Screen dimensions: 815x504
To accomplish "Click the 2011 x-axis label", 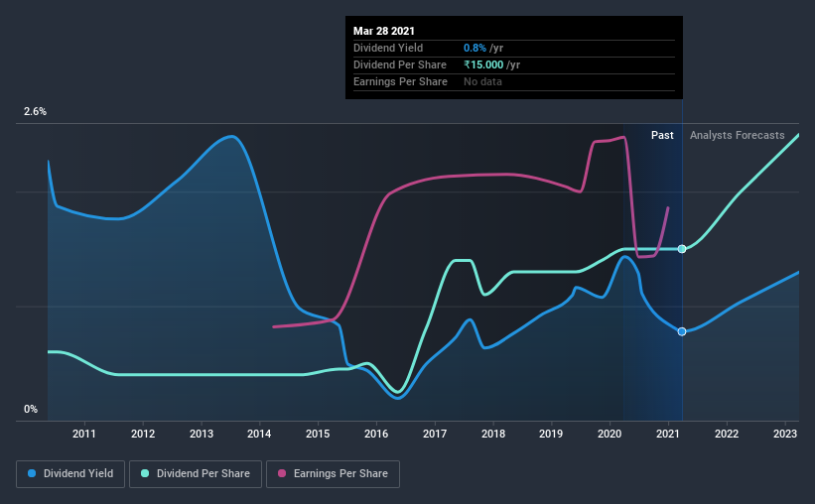I will point(84,434).
